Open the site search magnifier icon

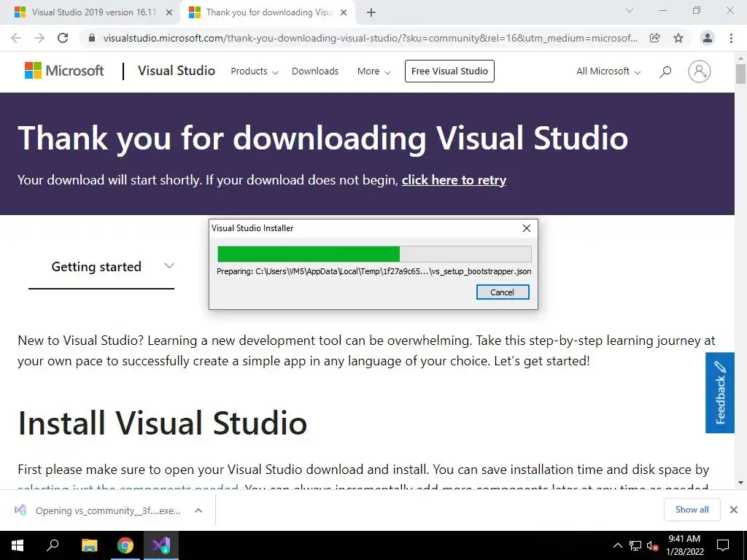pyautogui.click(x=665, y=71)
